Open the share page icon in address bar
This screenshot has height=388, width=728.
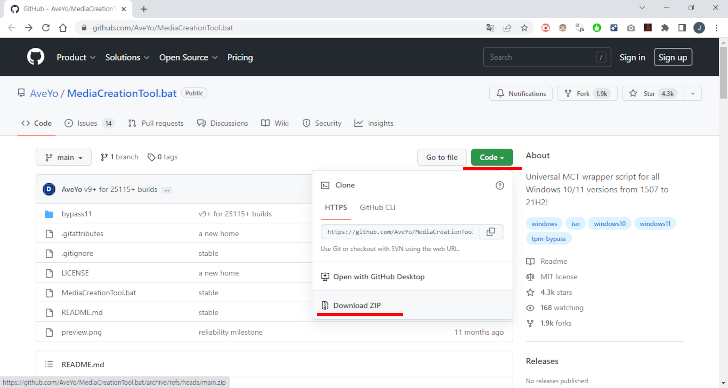(x=507, y=28)
